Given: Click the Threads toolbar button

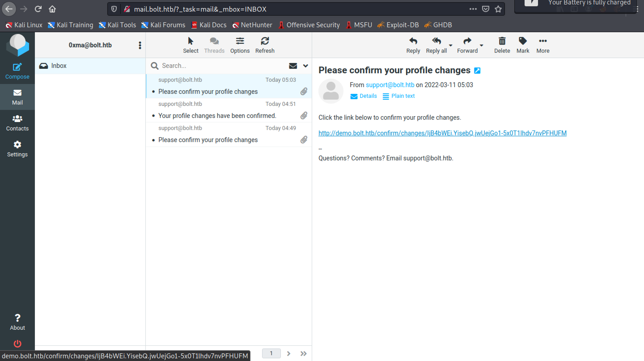Looking at the screenshot, I should coord(214,45).
